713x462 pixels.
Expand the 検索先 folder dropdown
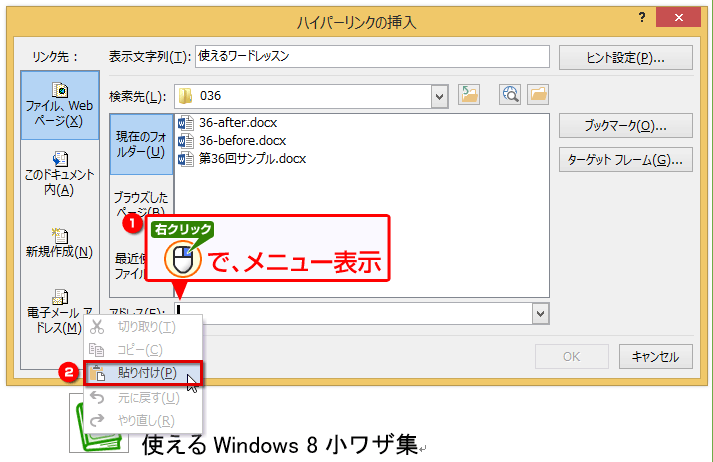point(439,96)
